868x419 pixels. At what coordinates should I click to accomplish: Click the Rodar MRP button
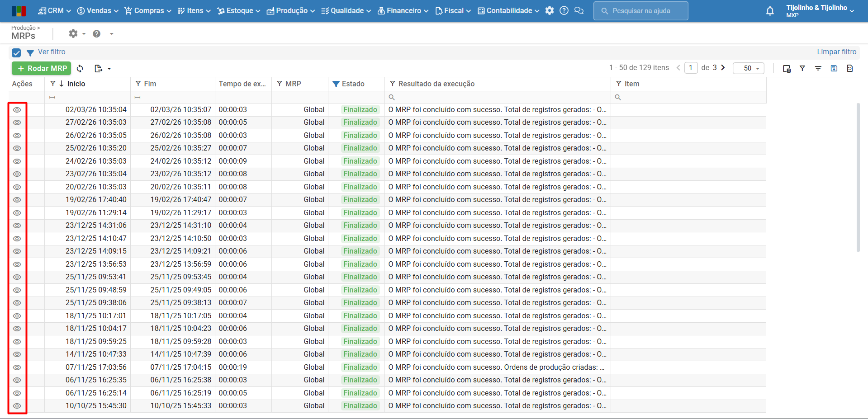(x=42, y=68)
